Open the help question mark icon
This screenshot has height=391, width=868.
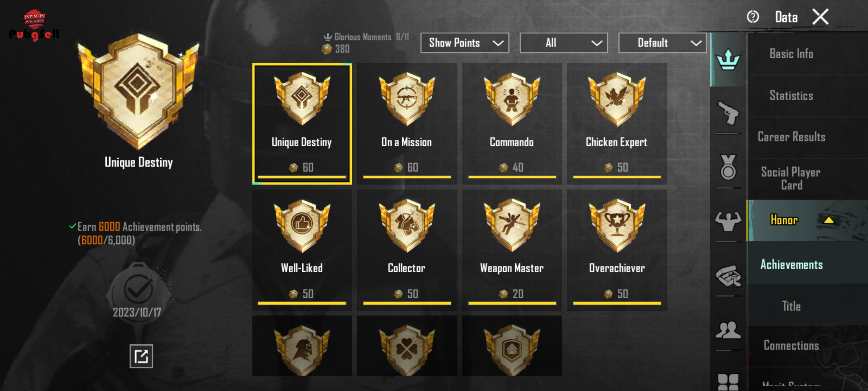pos(753,17)
